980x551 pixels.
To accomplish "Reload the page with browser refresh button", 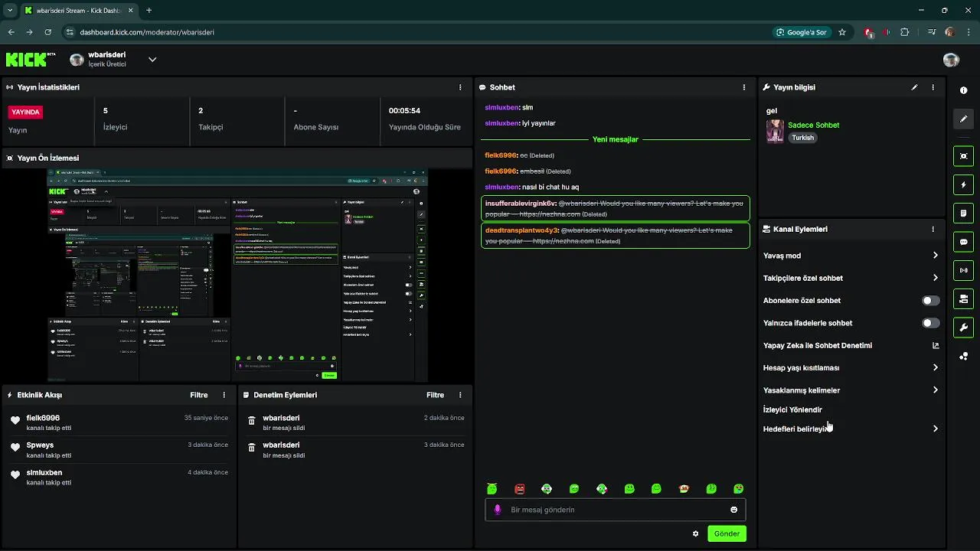I will pyautogui.click(x=47, y=32).
